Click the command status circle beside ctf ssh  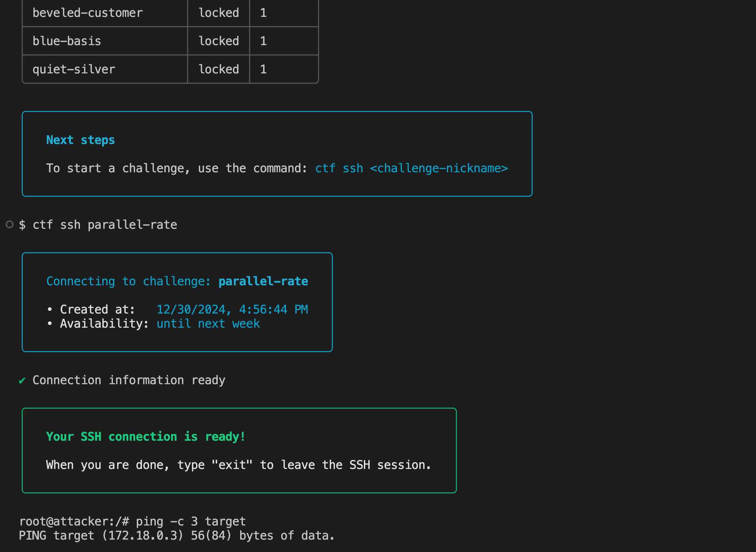[x=10, y=225]
